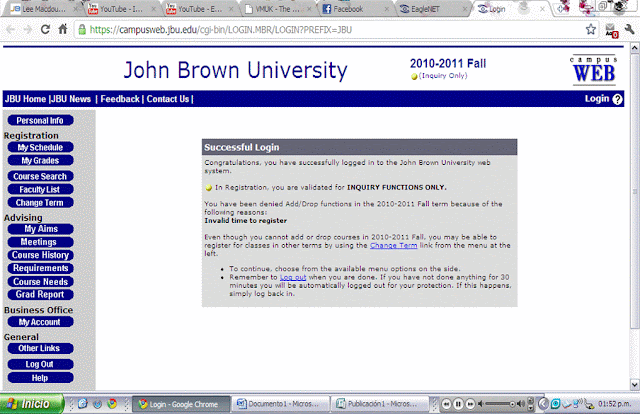Switch to VMUK - The ... tab
The height and width of the screenshot is (414, 640).
[276, 9]
